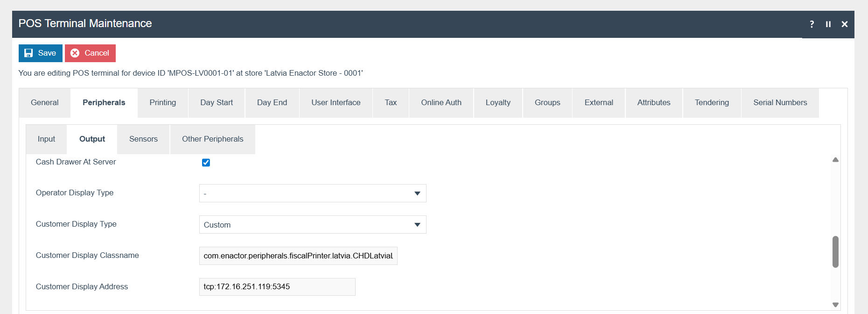Open the General tab
The height and width of the screenshot is (314, 868).
point(45,103)
